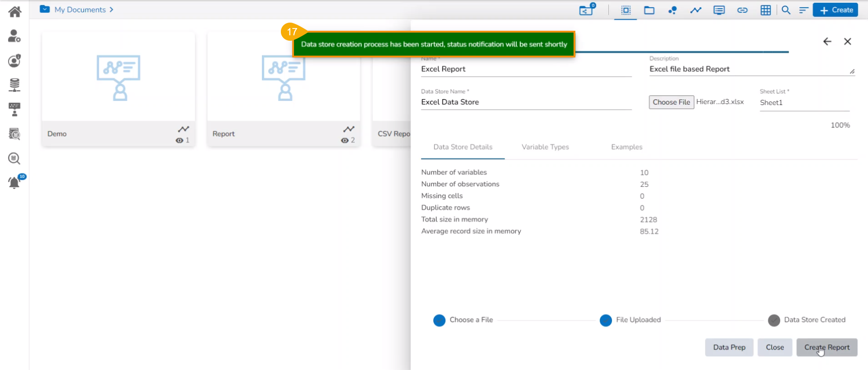Click the My Documents breadcrumb link
Viewport: 868px width, 370px height.
click(80, 9)
